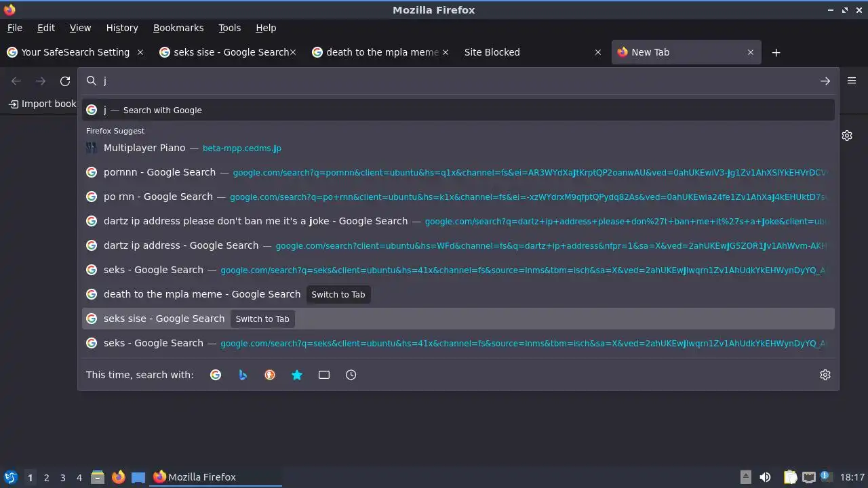Switch to workspace 1
The height and width of the screenshot is (488, 868).
pyautogui.click(x=30, y=477)
